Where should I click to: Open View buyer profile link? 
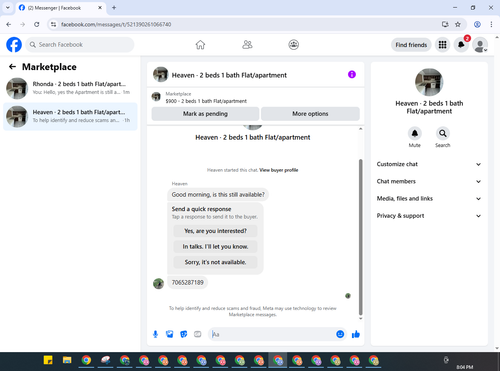pos(279,170)
